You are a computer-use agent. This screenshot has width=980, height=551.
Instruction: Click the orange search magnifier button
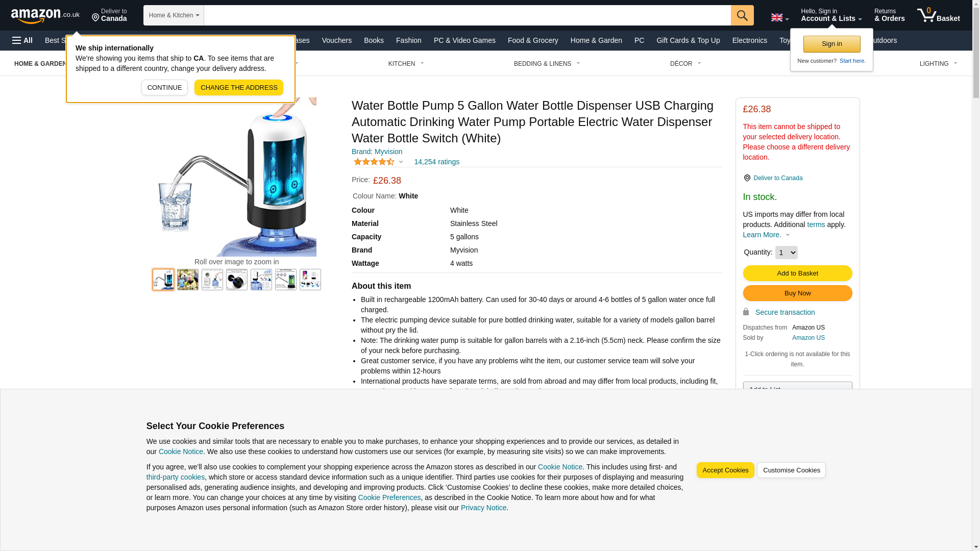[x=742, y=15]
